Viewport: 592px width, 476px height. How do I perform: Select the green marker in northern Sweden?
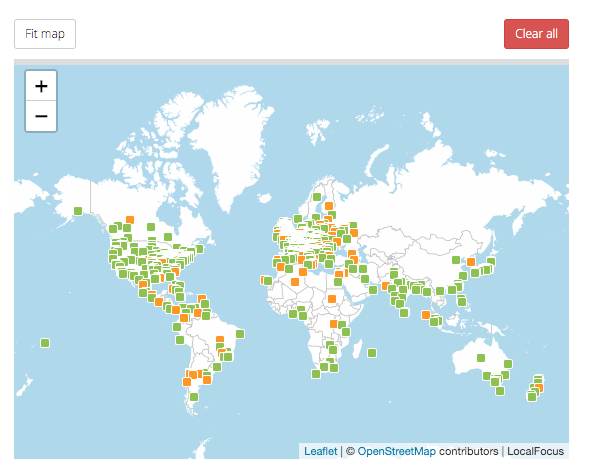[317, 197]
